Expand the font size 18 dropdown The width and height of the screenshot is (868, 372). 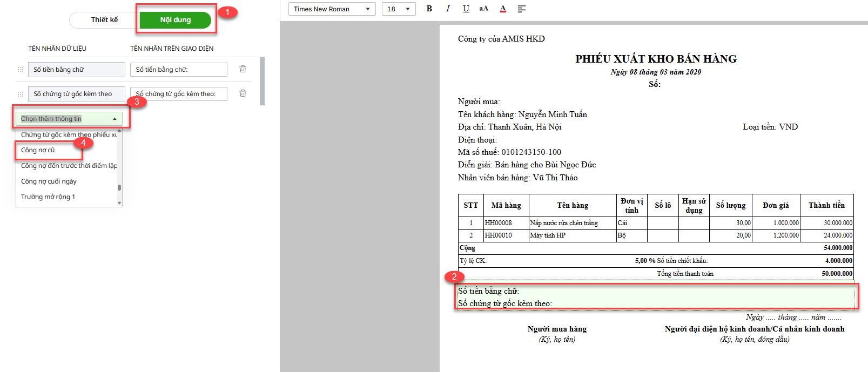pyautogui.click(x=399, y=9)
